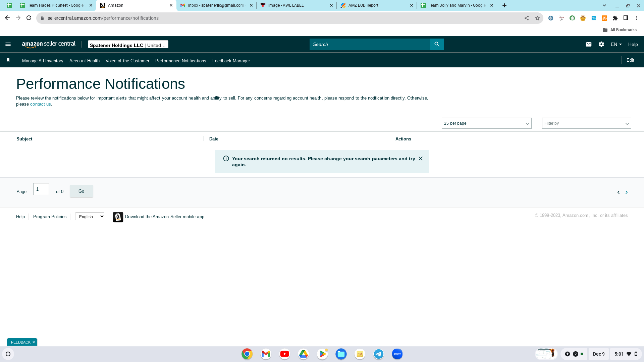Image resolution: width=644 pixels, height=362 pixels.
Task: Open the English footer language select
Action: pos(90,217)
